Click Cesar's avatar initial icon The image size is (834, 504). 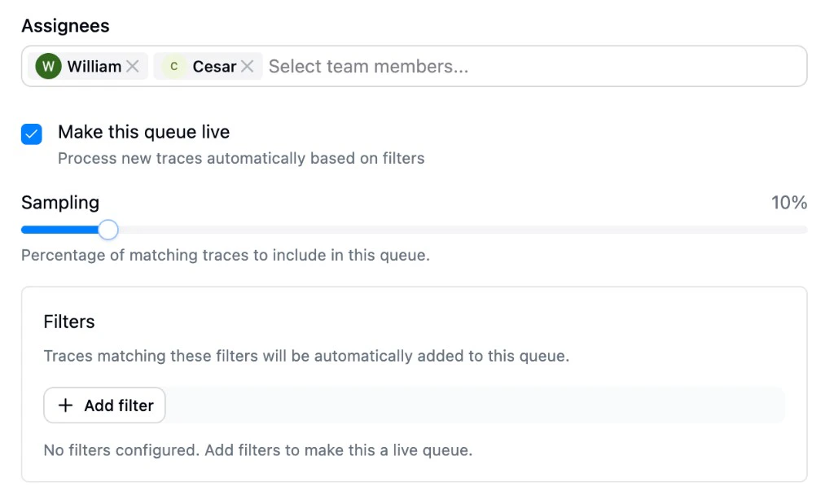coord(173,66)
